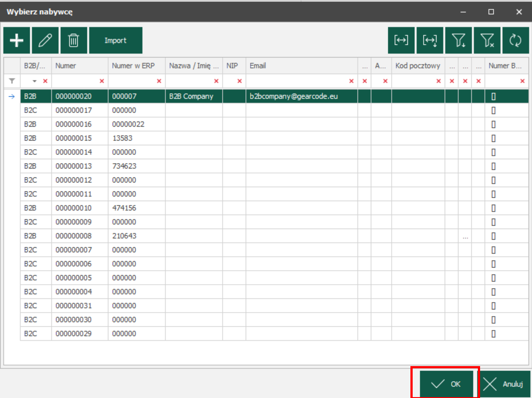Select the row numbered 000000011
532x398 pixels.
[274, 194]
